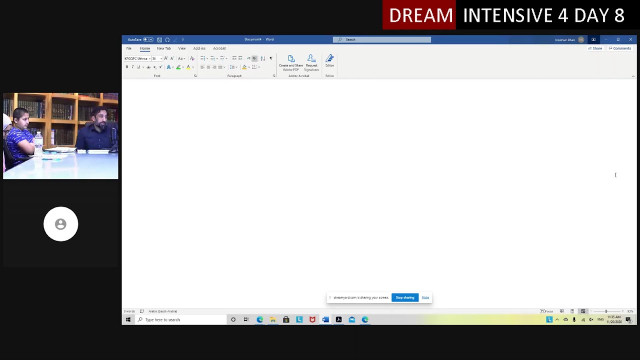Pick the font color swatch
Viewport: 640px width, 360px height.
[188, 67]
